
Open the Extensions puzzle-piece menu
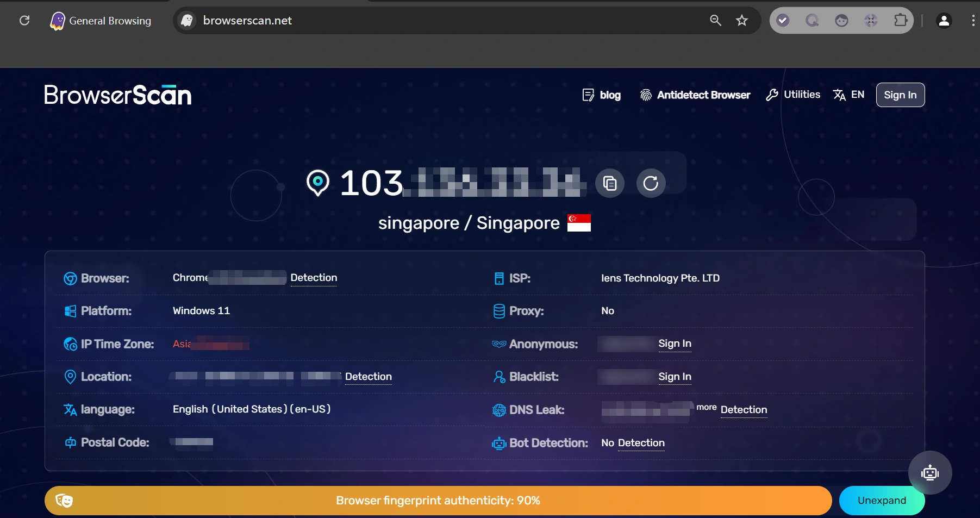pyautogui.click(x=901, y=21)
